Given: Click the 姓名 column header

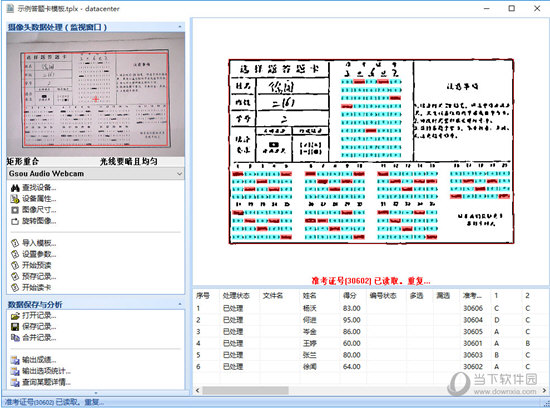Looking at the screenshot, I should pos(309,295).
